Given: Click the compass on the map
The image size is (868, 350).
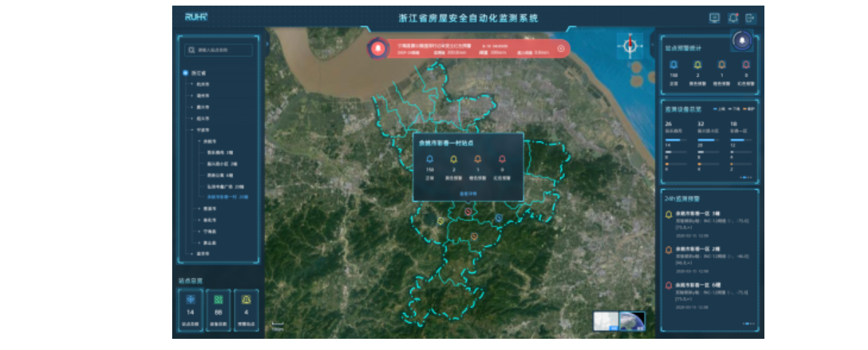Looking at the screenshot, I should 629,45.
